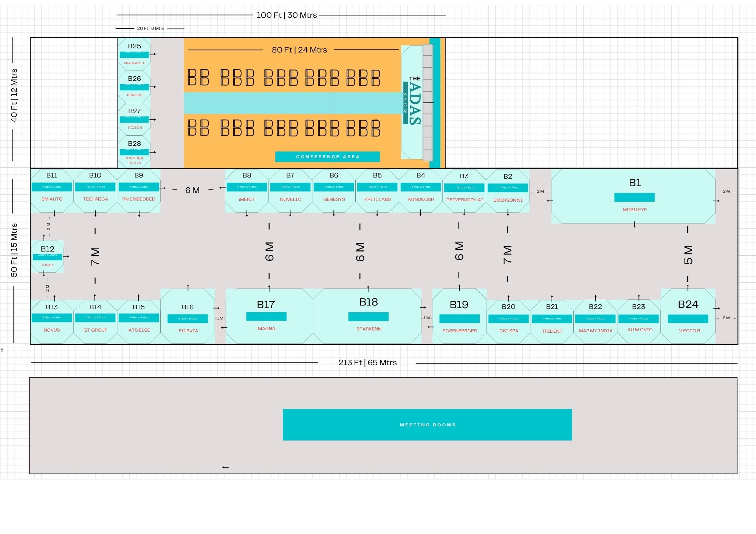The width and height of the screenshot is (756, 534).
Task: Select the Kriti Labs B5 booth
Action: click(377, 191)
